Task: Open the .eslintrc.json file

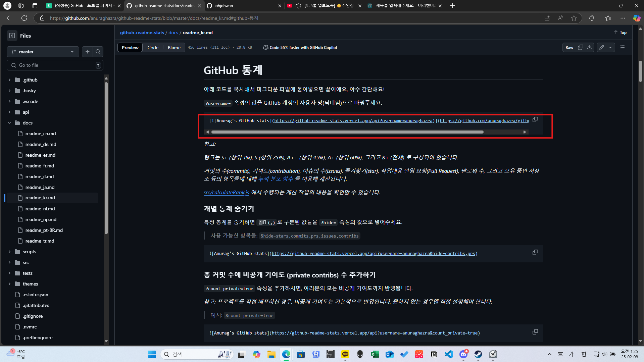Action: pyautogui.click(x=35, y=295)
